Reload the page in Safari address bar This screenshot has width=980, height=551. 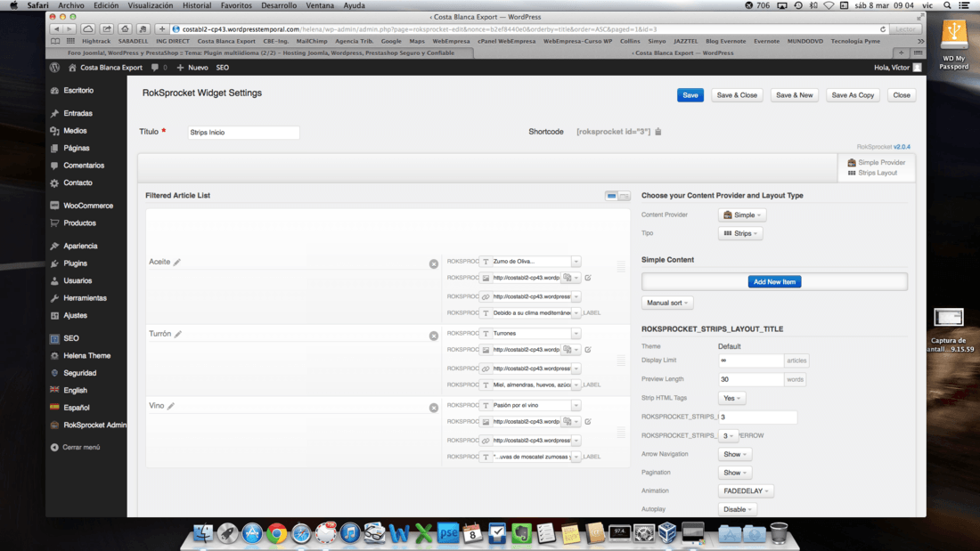883,29
